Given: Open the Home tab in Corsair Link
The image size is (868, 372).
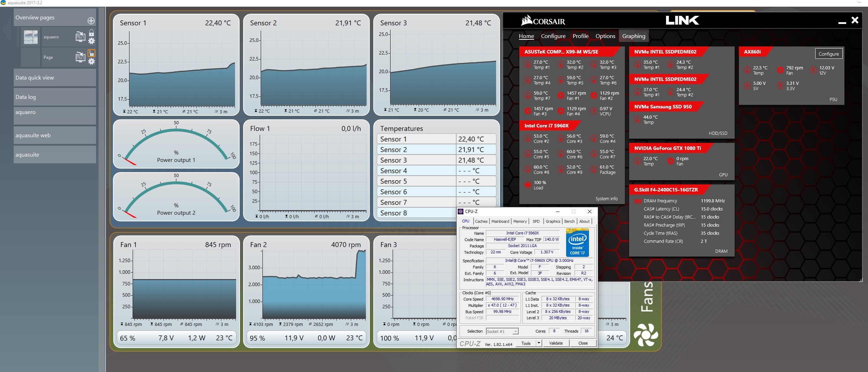Looking at the screenshot, I should click(526, 36).
